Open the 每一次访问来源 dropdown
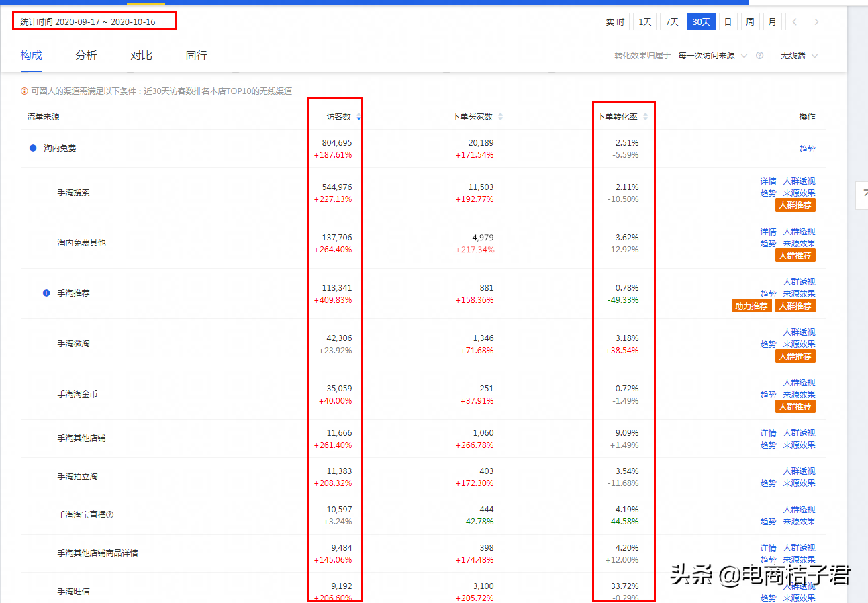This screenshot has height=603, width=868. click(712, 56)
